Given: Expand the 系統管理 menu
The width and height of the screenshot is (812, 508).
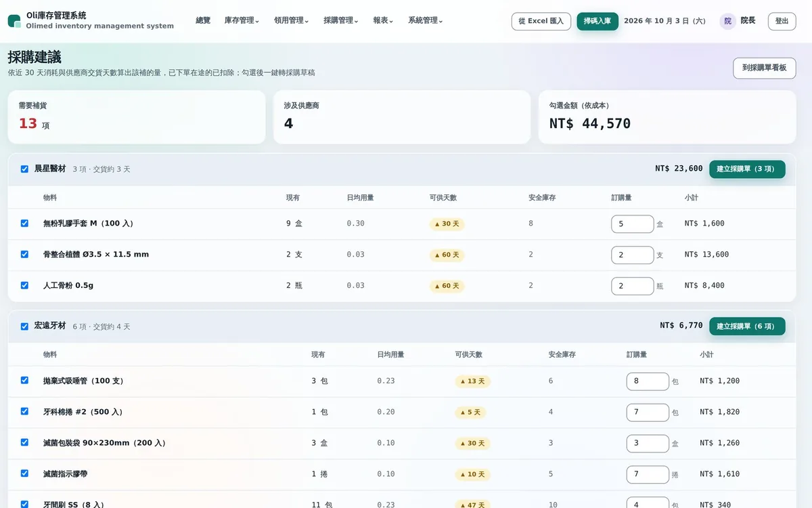Looking at the screenshot, I should (x=426, y=21).
